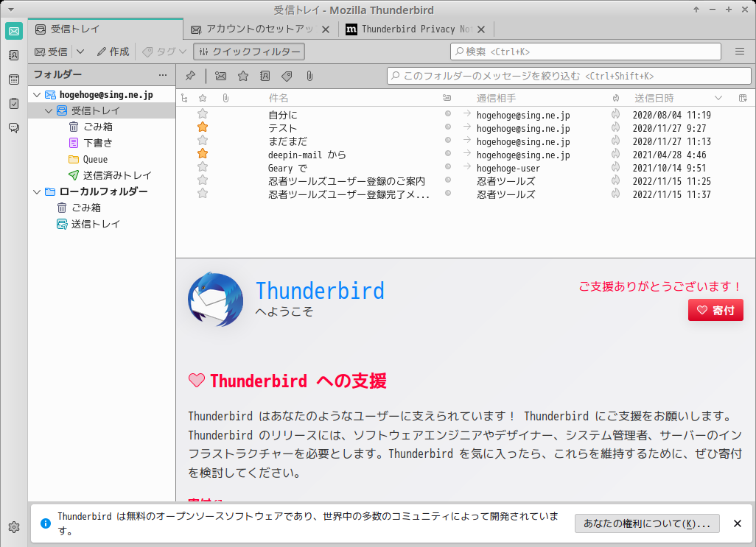Open the タグ tag dropdown
The width and height of the screenshot is (756, 547).
click(164, 52)
